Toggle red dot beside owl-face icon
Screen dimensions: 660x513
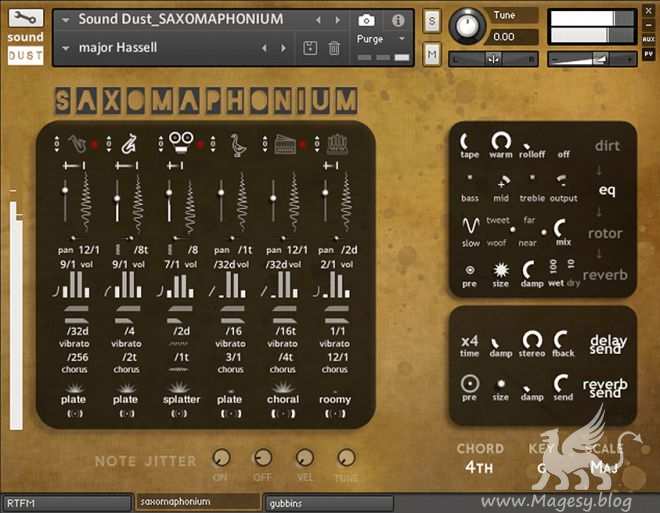tap(201, 145)
